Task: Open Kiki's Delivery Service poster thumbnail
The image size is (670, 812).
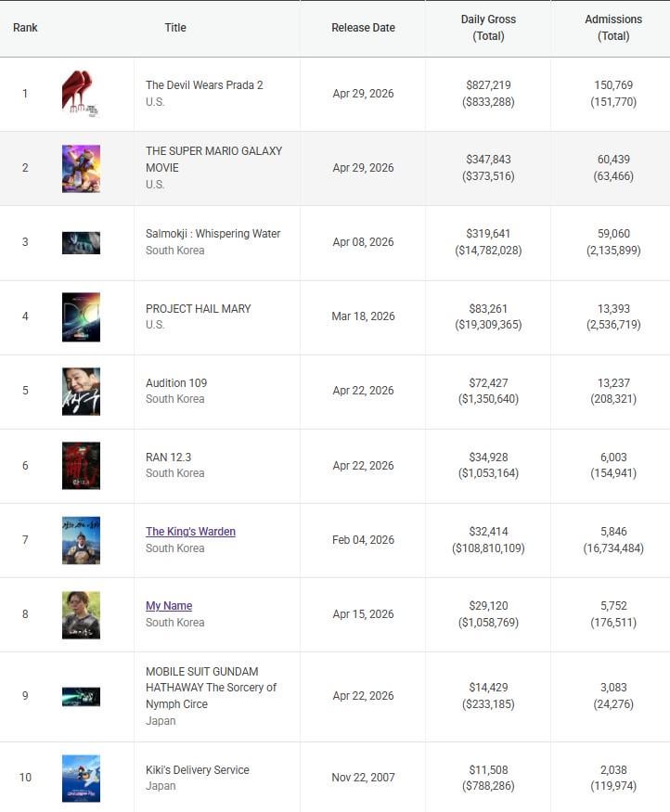Action: pos(81,778)
